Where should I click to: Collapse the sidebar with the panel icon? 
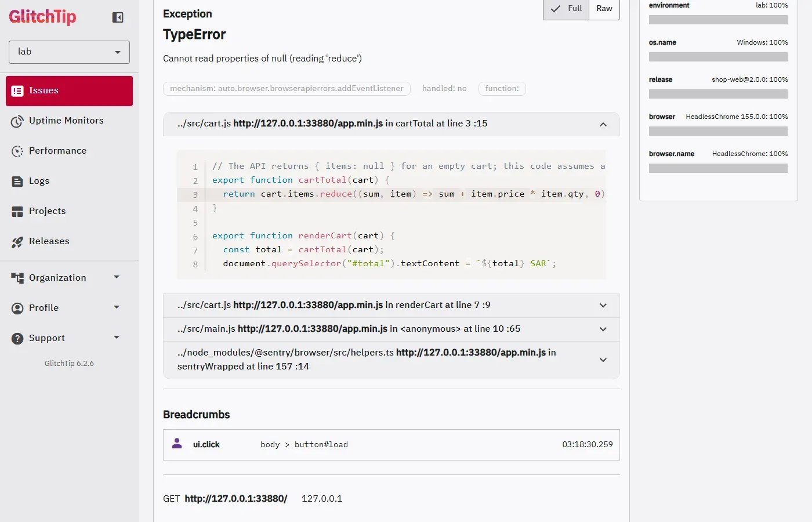coord(118,17)
